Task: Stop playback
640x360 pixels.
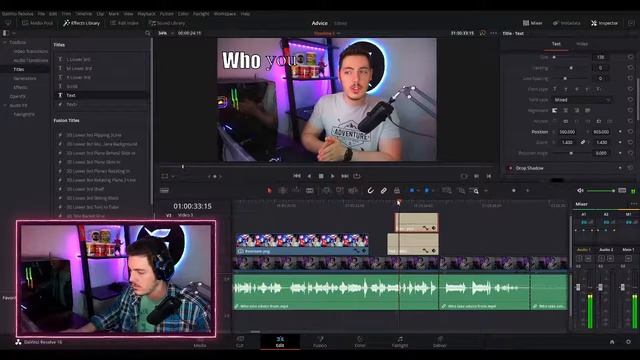Action: coord(321,176)
